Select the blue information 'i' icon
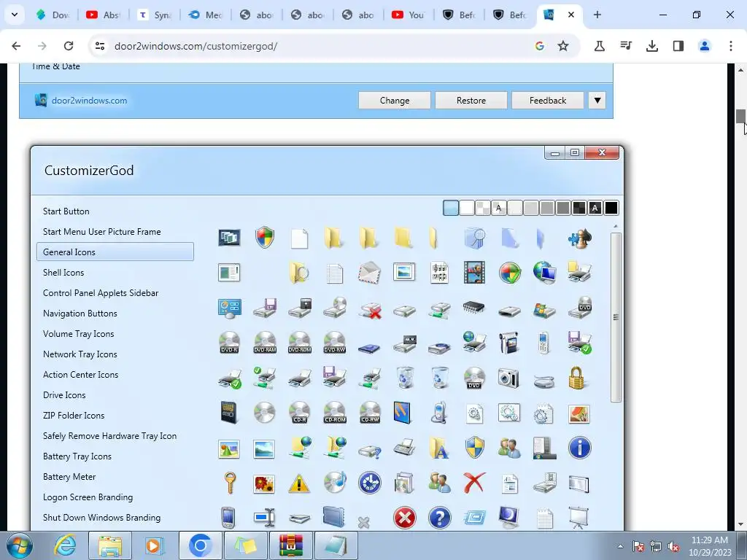747x560 pixels. tap(579, 448)
